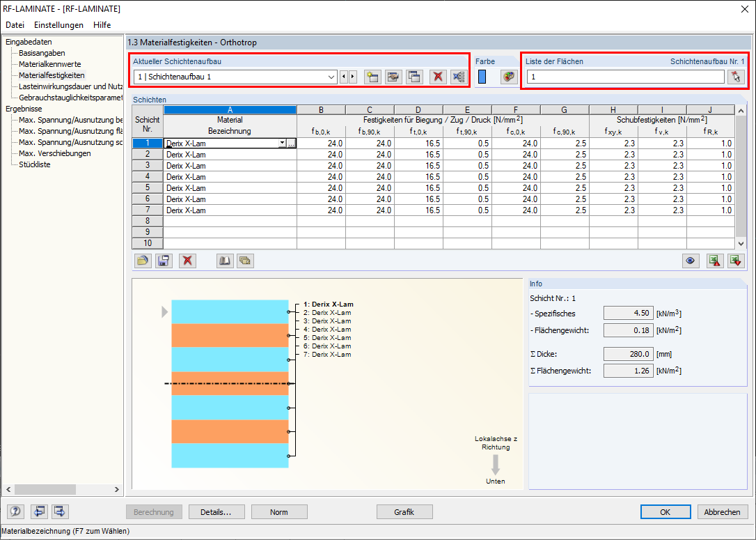Click column A header in Schichten table
The height and width of the screenshot is (540, 756).
pyautogui.click(x=230, y=110)
